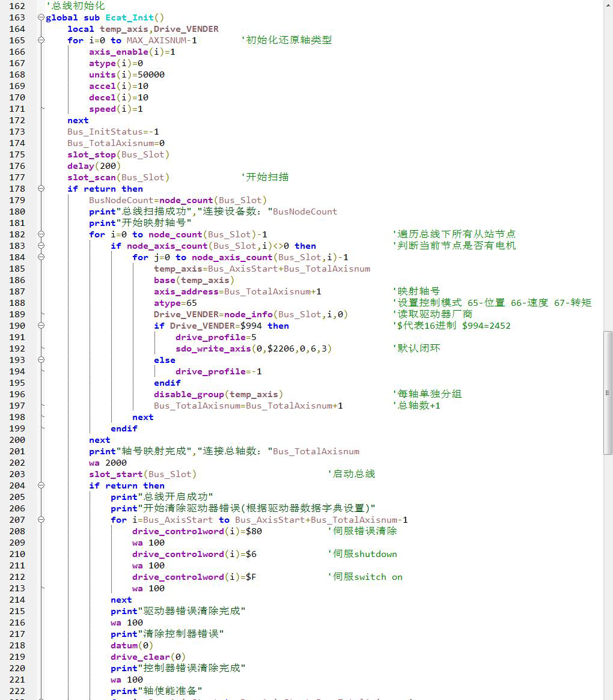
Task: Click line number 200 in the gutter
Action: tap(17, 440)
